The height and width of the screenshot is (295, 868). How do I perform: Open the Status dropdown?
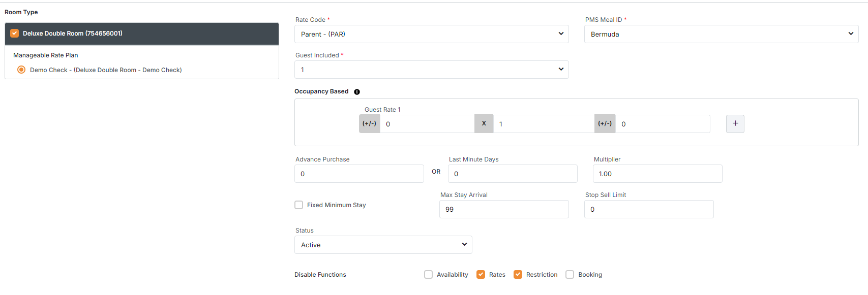tap(383, 245)
